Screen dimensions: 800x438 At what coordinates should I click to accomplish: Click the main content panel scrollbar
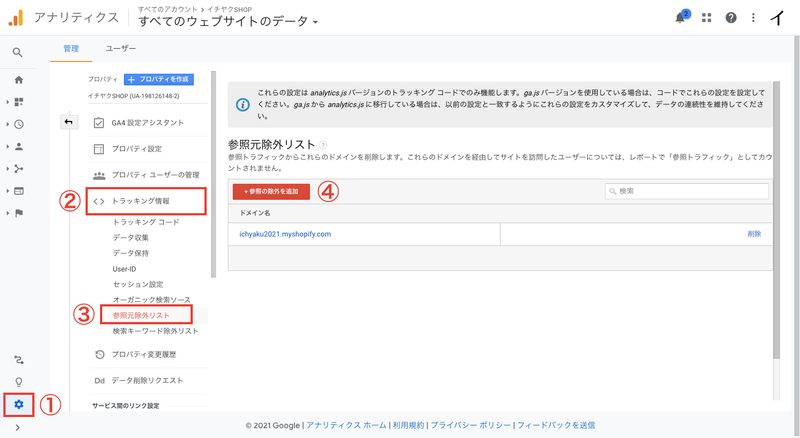click(x=777, y=220)
